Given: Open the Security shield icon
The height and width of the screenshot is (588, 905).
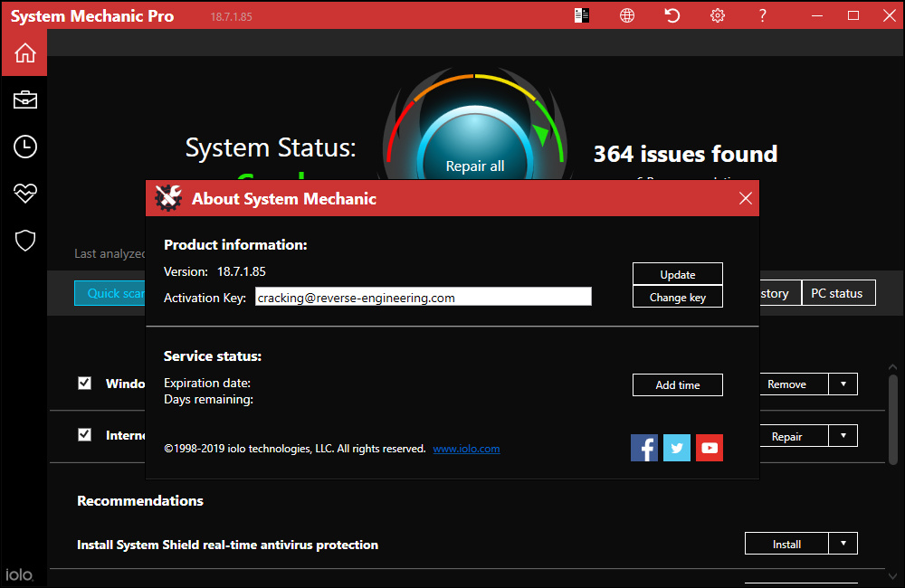Looking at the screenshot, I should click(24, 241).
